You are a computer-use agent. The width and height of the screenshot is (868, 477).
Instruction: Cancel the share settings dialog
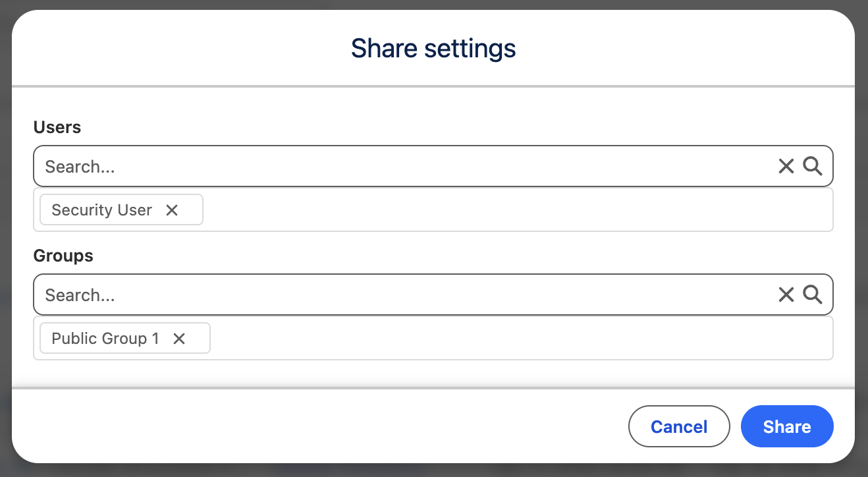(x=679, y=427)
